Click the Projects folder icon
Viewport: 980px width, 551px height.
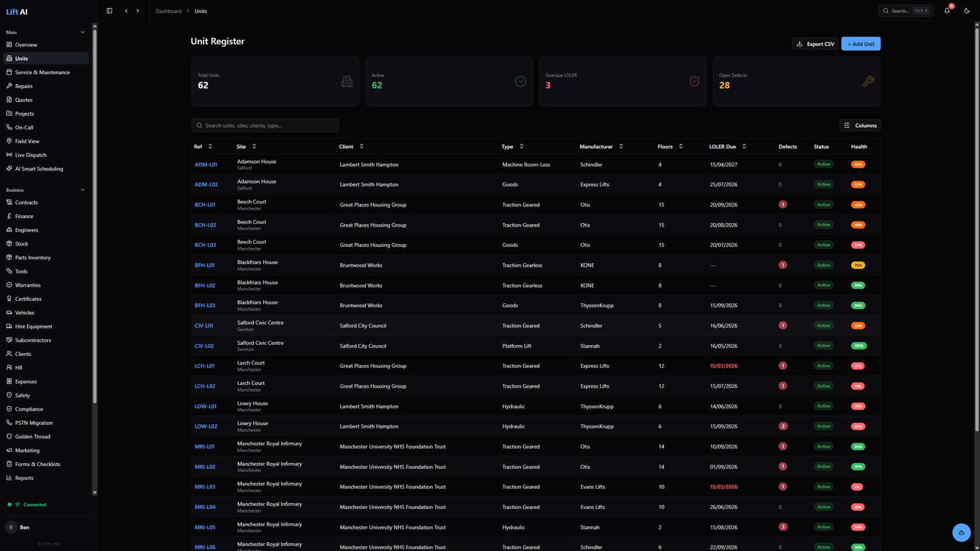9,114
